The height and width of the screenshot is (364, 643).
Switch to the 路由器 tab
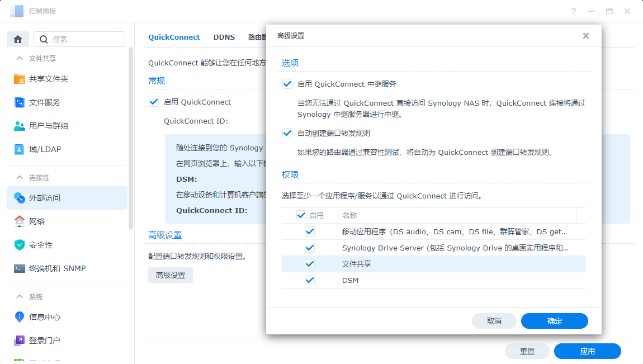pyautogui.click(x=257, y=37)
